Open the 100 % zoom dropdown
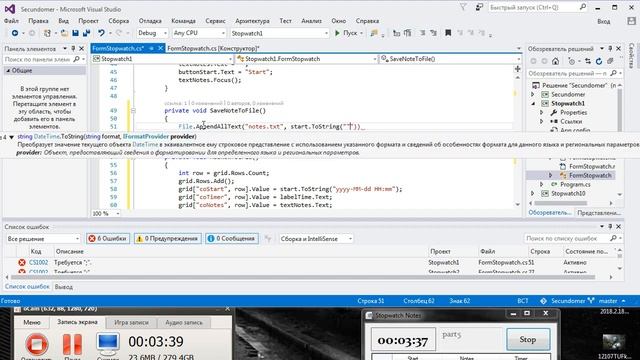This screenshot has height=360, width=640. 106,213
